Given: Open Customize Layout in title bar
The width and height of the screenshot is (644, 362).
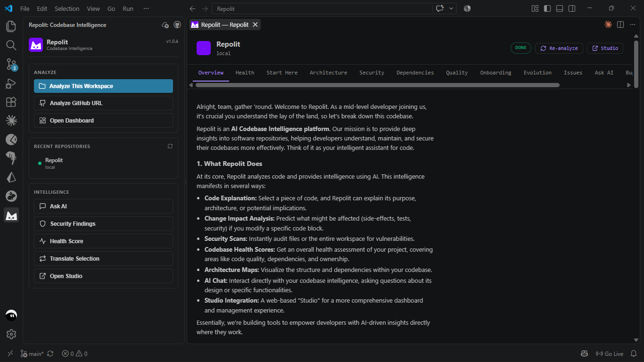Looking at the screenshot, I should (535, 8).
